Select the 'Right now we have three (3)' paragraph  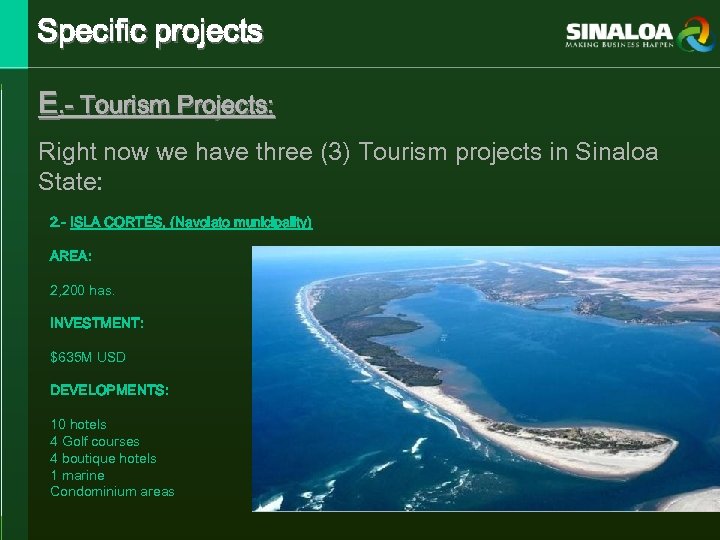pos(348,166)
